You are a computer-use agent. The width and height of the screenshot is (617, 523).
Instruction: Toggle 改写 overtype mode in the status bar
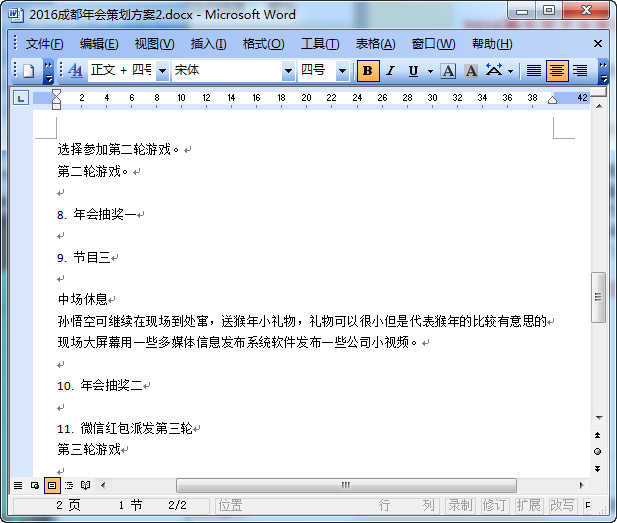pos(562,505)
